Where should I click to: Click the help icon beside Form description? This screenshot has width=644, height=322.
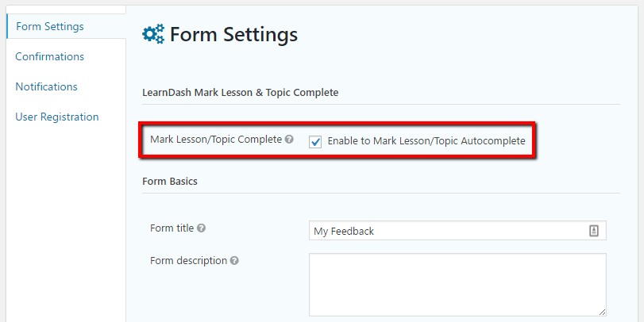(235, 260)
